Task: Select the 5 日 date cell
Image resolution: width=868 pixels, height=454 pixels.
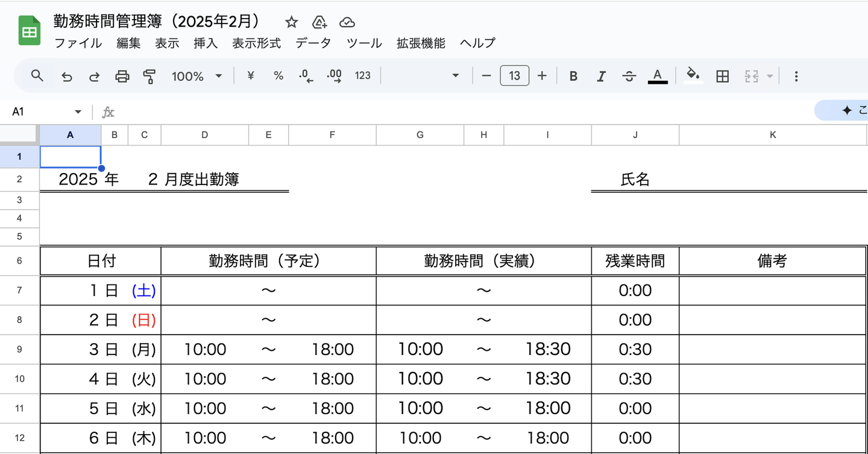Action: (x=84, y=408)
